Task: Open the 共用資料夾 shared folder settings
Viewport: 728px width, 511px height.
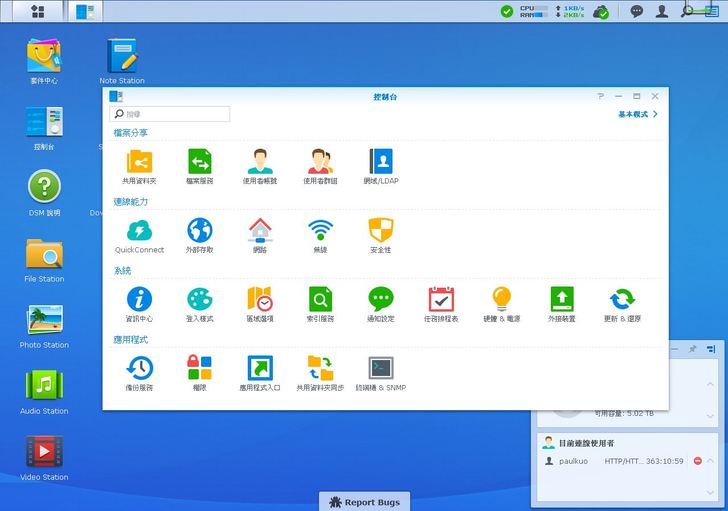Action: tap(139, 162)
